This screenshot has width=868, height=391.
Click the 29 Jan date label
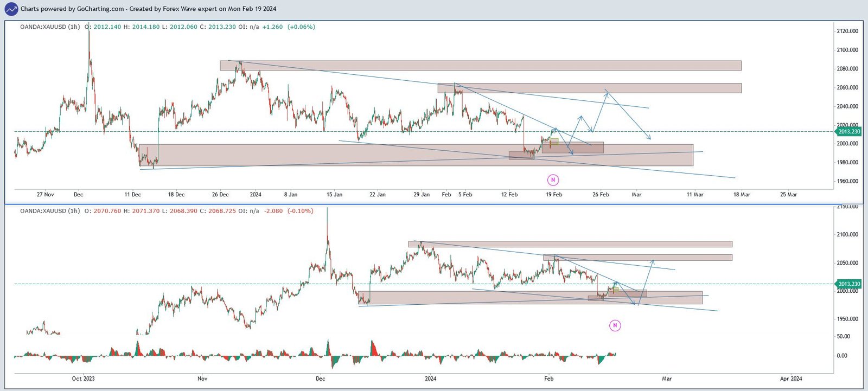click(422, 195)
